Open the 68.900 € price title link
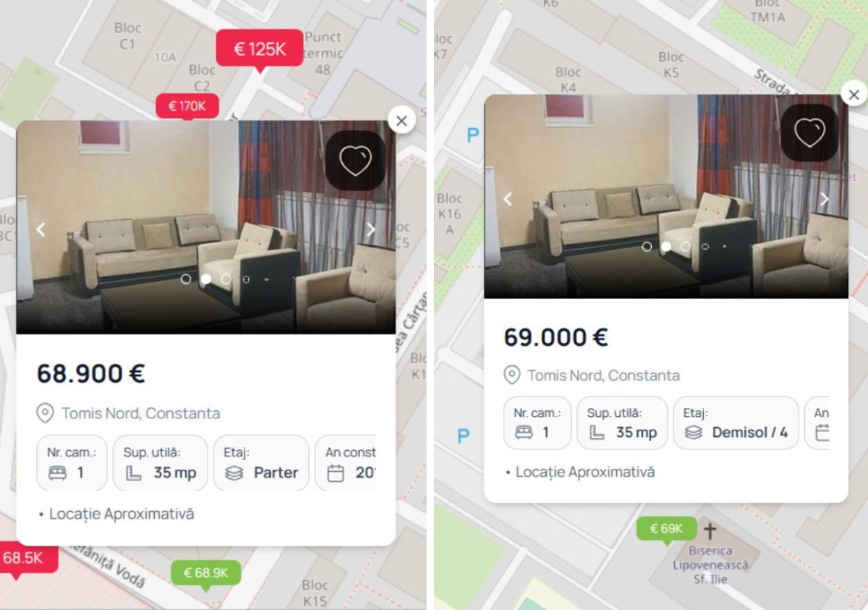Screen dimensions: 868x610 91,374
